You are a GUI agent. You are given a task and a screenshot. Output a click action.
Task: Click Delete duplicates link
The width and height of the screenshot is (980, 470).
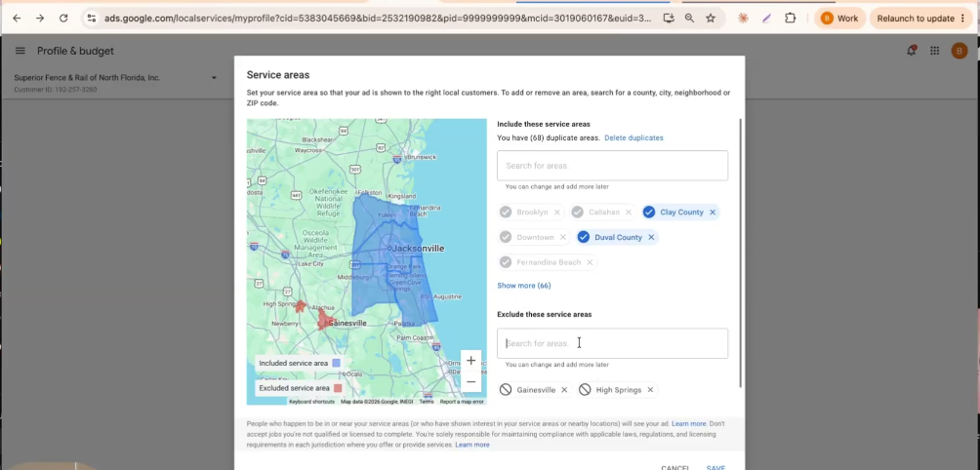(633, 137)
